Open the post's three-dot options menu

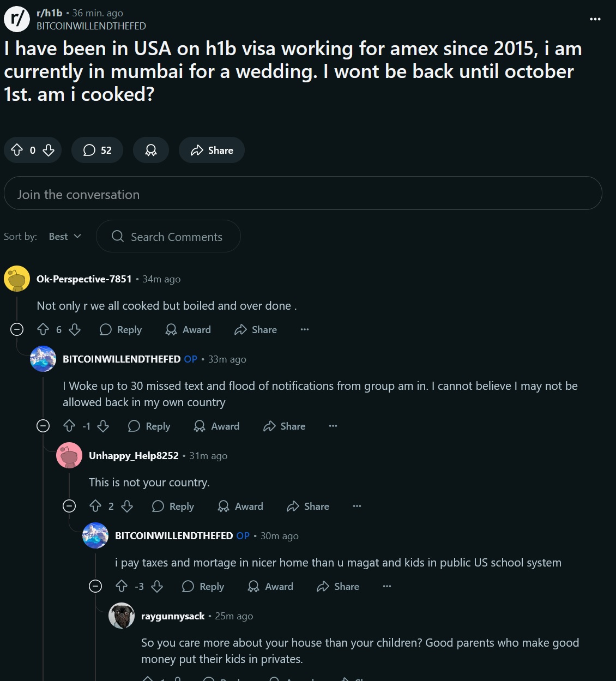pyautogui.click(x=595, y=19)
